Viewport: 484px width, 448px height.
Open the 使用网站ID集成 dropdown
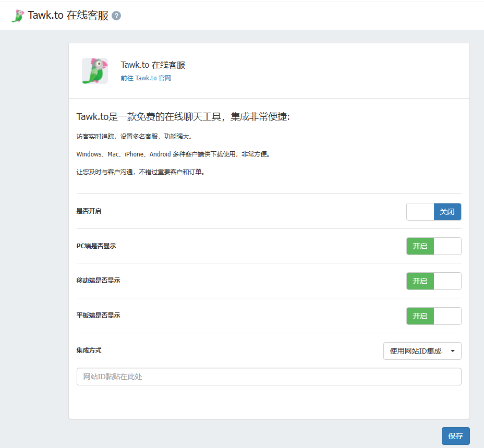click(422, 351)
